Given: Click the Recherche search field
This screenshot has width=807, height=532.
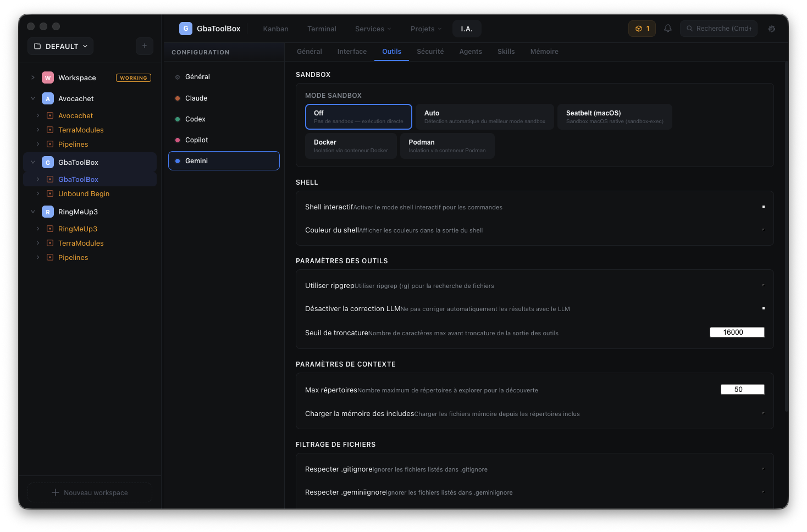Looking at the screenshot, I should (x=718, y=29).
